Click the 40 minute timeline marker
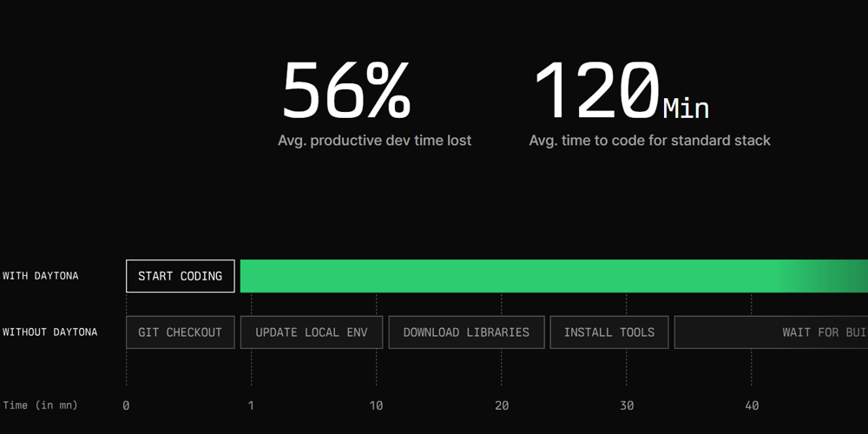This screenshot has height=434, width=868. point(752,405)
